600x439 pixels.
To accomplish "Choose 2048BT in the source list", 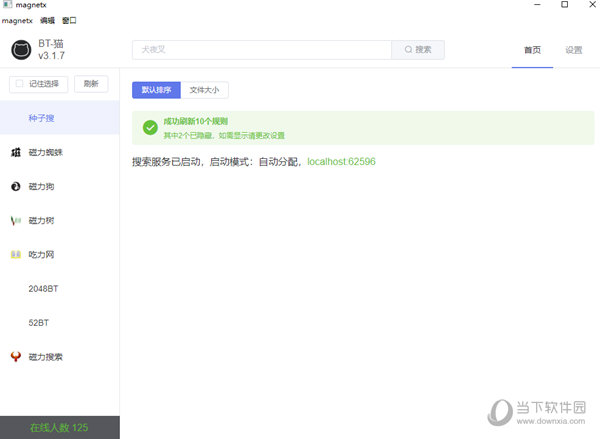I will (44, 288).
